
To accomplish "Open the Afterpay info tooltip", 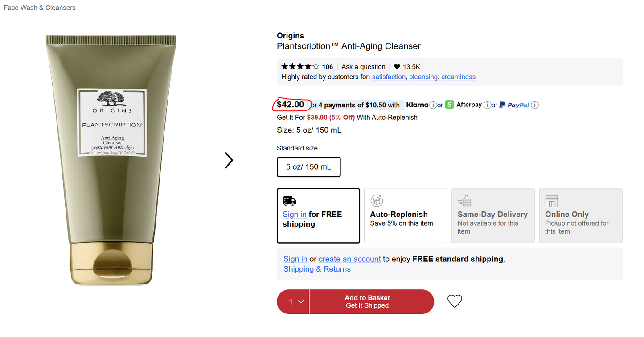I will 487,105.
